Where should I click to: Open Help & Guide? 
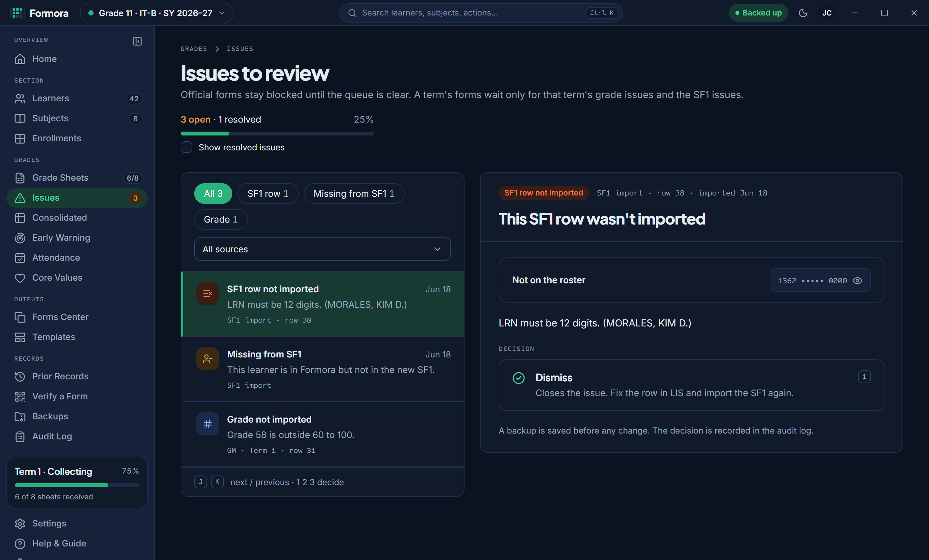[77, 544]
